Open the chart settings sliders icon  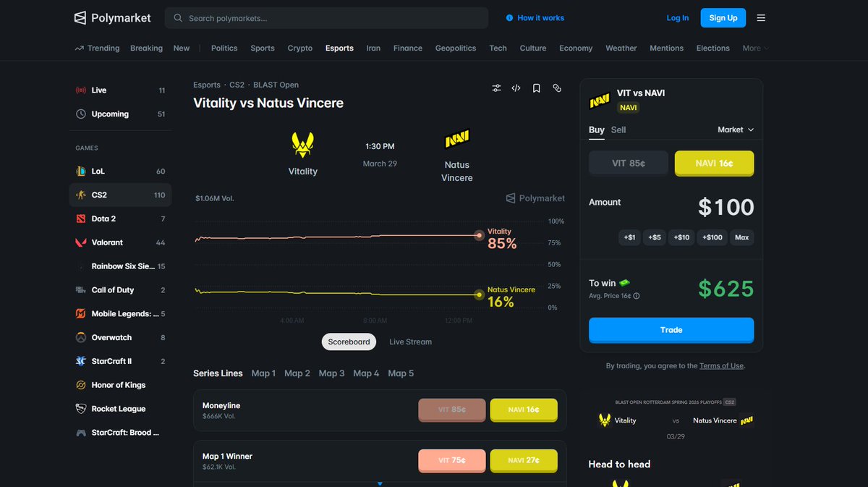coord(496,88)
